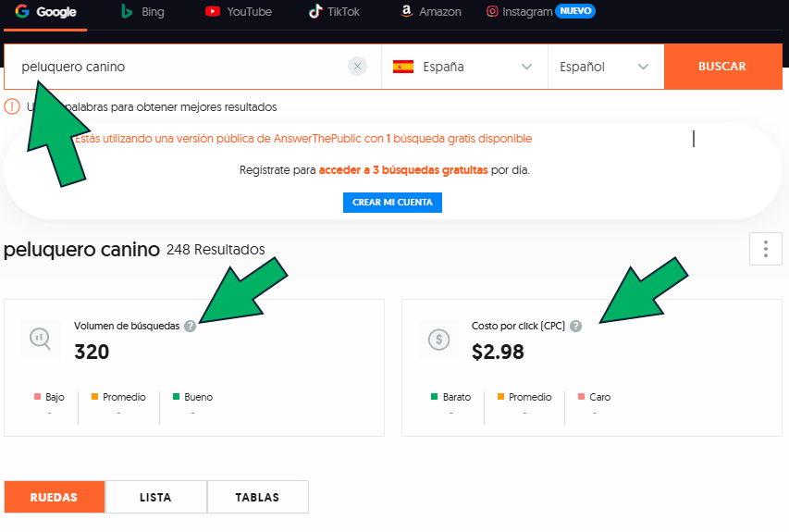Switch to the LISTA view
This screenshot has width=789, height=532.
pyautogui.click(x=155, y=497)
